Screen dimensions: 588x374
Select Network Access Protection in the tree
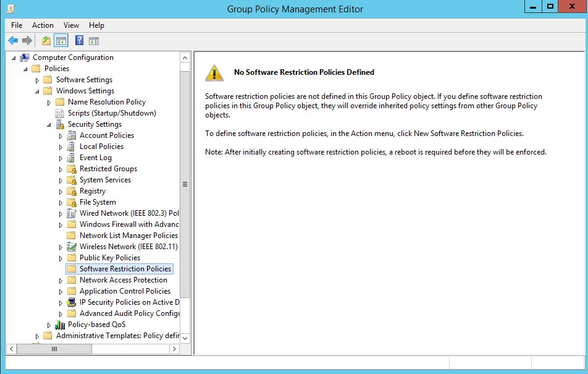click(x=124, y=280)
